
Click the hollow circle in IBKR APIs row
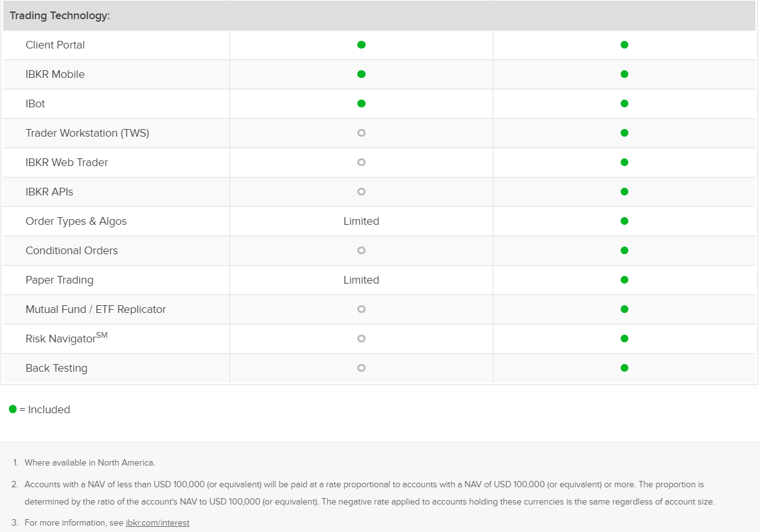[x=361, y=192]
